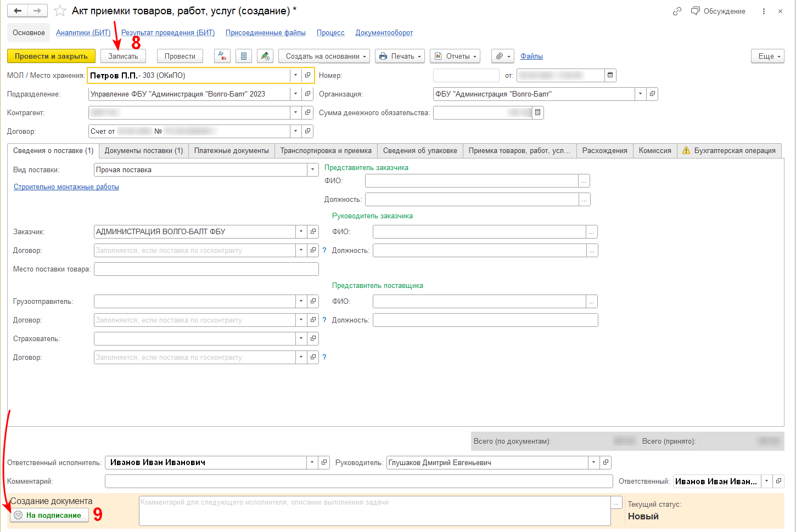Expand the Вид поставки dropdown

tap(312, 170)
